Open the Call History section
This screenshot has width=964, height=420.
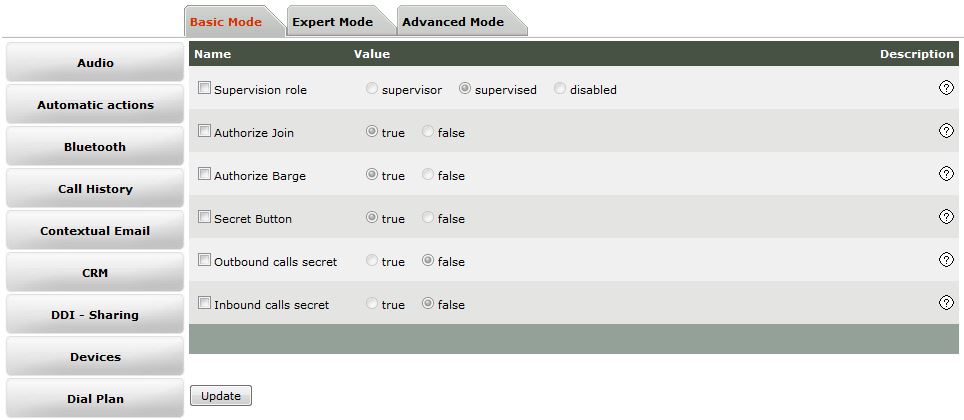95,188
